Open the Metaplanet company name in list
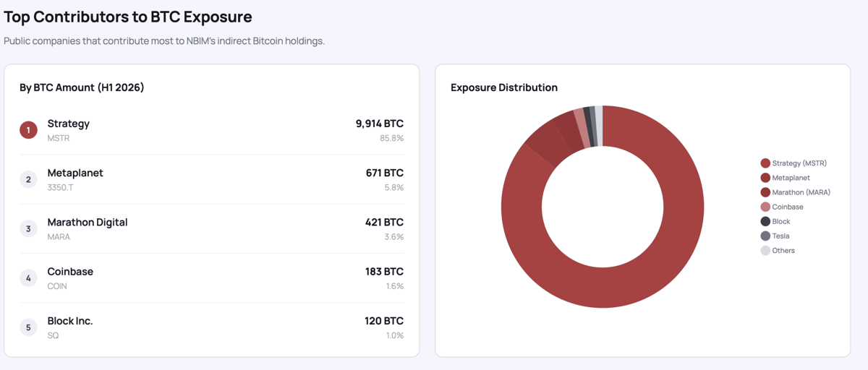Viewport: 868px width, 370px height. coord(75,173)
